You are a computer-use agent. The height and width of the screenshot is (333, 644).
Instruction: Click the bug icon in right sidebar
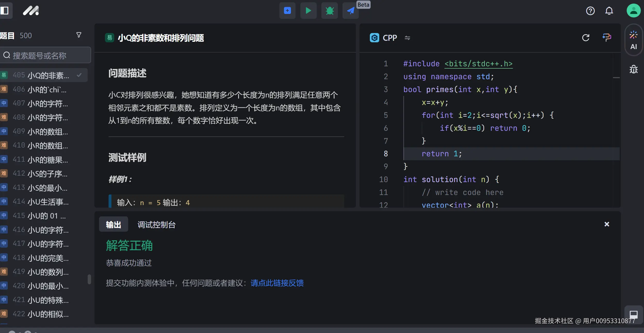pyautogui.click(x=633, y=69)
